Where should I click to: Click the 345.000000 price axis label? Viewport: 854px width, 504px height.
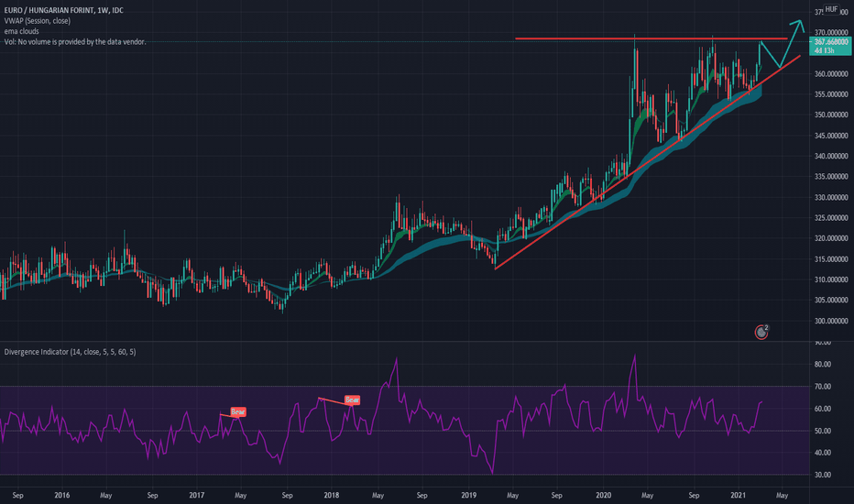point(831,136)
